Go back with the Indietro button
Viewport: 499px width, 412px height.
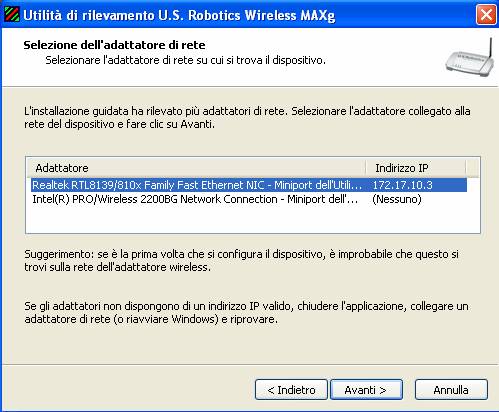coord(291,390)
